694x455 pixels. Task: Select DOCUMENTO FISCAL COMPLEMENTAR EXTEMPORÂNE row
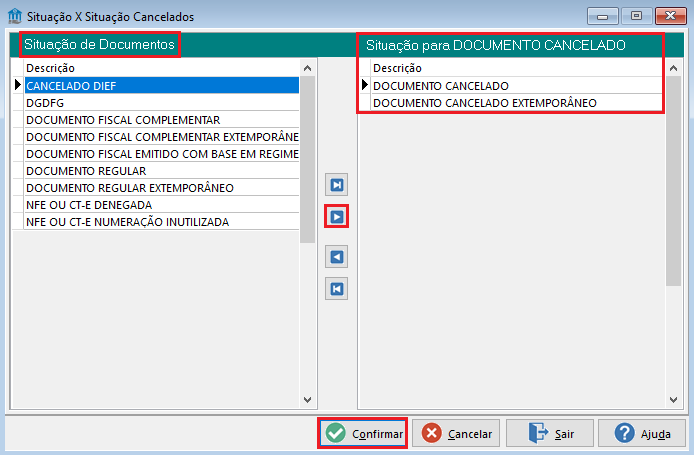[x=162, y=137]
